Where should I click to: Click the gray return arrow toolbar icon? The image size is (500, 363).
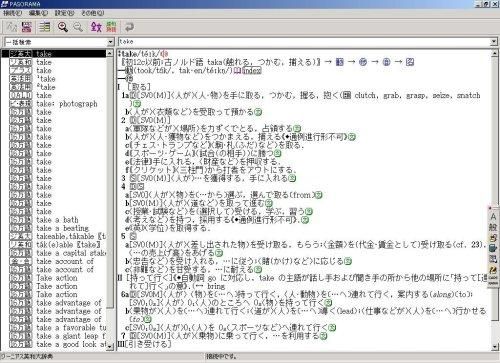pyautogui.click(x=129, y=27)
